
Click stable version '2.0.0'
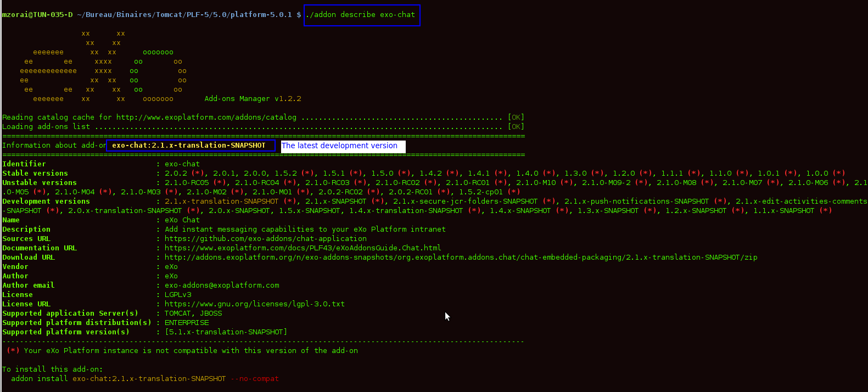(x=255, y=173)
